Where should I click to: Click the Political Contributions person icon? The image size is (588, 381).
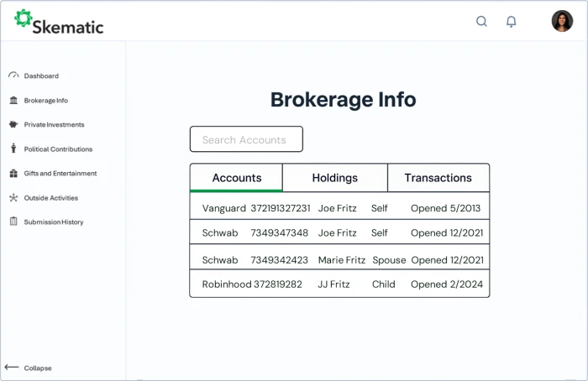tap(13, 149)
